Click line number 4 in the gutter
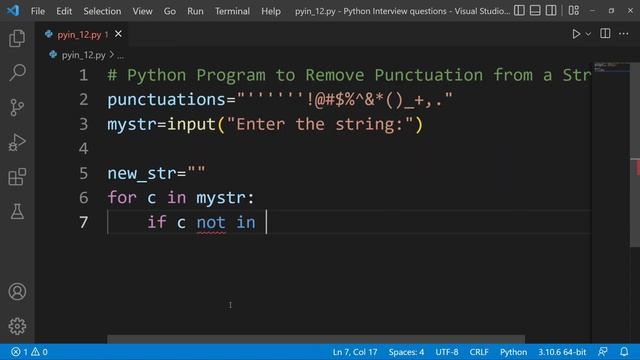Image resolution: width=640 pixels, height=360 pixels. coord(84,149)
